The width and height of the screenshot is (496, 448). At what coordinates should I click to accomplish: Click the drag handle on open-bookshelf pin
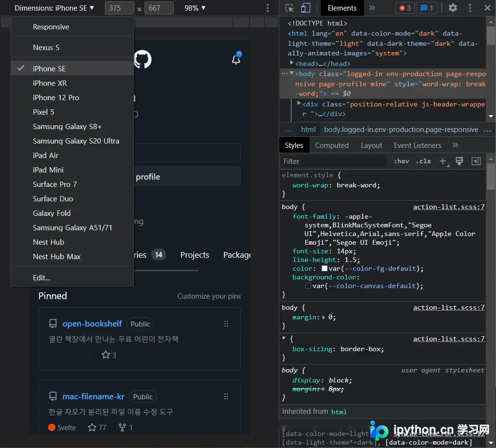click(226, 324)
